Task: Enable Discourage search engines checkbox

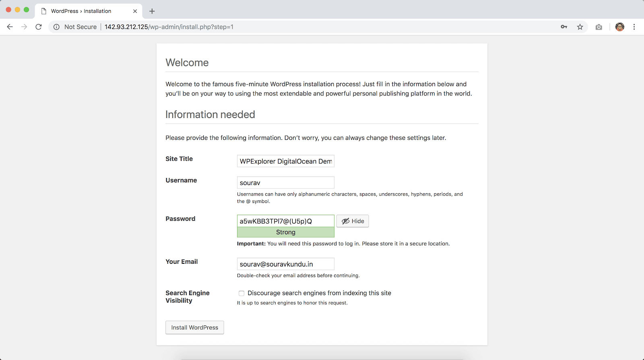Action: tap(242, 293)
